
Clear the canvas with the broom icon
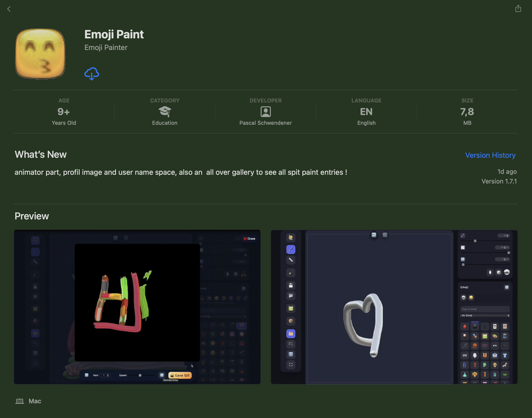pyautogui.click(x=291, y=273)
